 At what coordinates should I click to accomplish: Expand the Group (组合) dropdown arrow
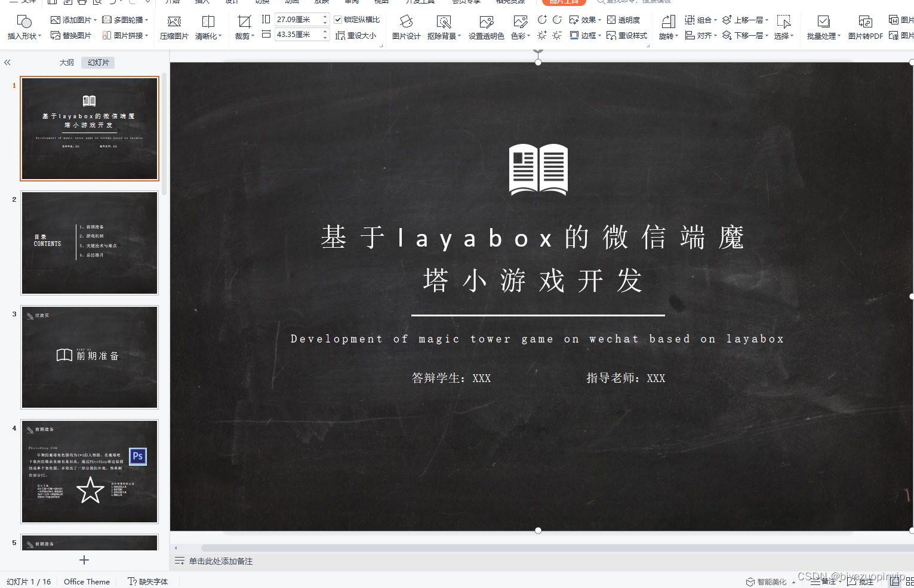tap(715, 20)
